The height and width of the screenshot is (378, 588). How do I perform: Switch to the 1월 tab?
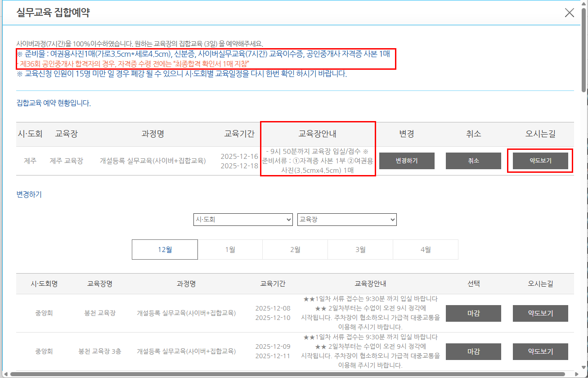pyautogui.click(x=230, y=250)
